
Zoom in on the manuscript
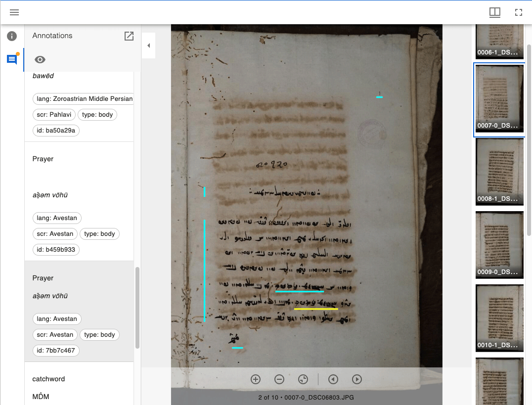click(256, 379)
